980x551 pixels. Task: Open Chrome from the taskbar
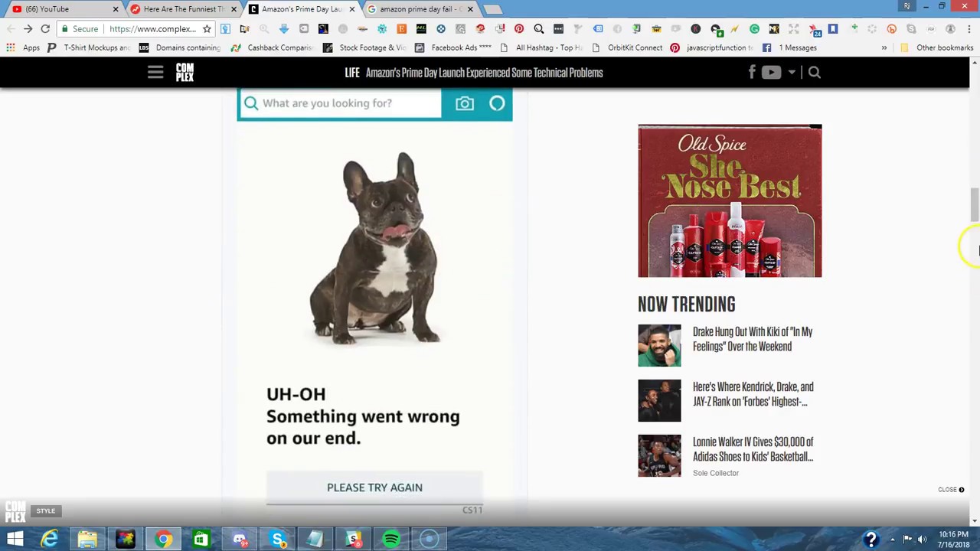click(163, 540)
